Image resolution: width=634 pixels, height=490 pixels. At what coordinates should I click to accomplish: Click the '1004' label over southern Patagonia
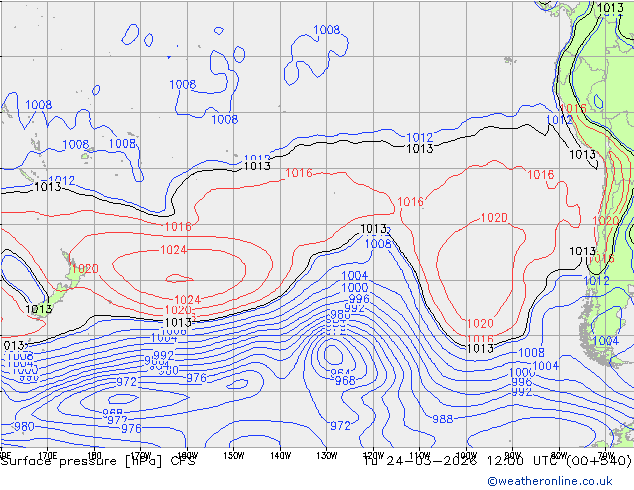click(605, 341)
